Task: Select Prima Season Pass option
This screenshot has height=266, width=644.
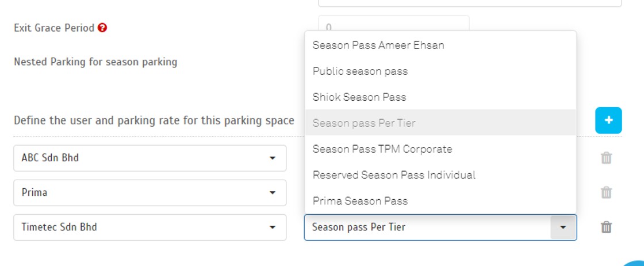Action: point(360,201)
